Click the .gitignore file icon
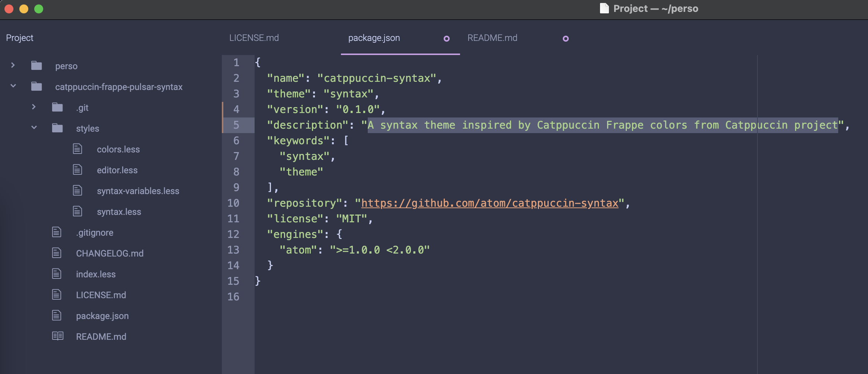Viewport: 868px width, 374px height. 57,232
